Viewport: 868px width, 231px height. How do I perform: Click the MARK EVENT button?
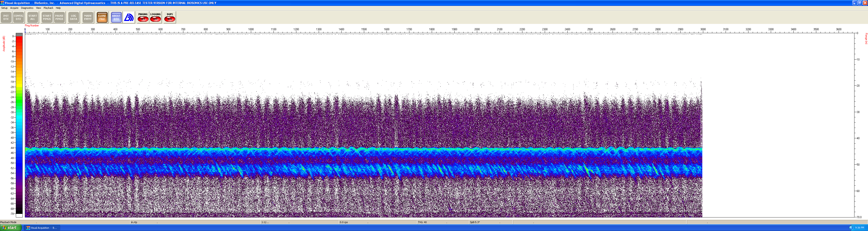pyautogui.click(x=88, y=18)
